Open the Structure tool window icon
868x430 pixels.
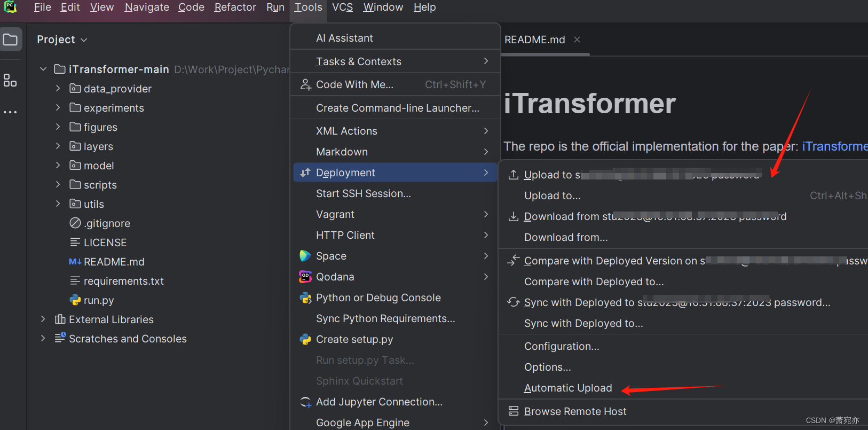10,80
